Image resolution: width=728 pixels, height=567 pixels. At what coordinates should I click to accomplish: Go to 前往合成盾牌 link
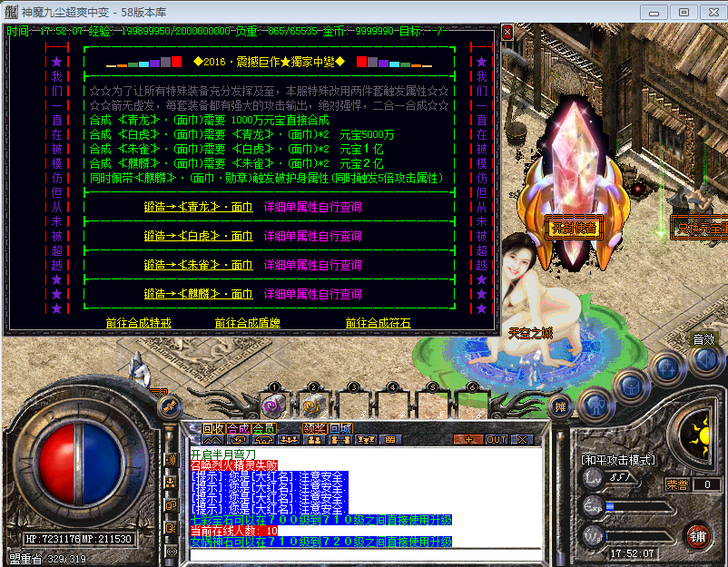click(248, 323)
